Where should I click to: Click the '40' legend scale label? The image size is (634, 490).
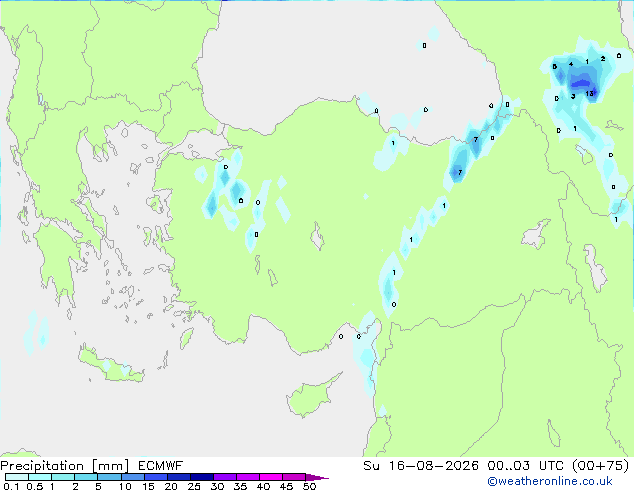click(x=263, y=486)
